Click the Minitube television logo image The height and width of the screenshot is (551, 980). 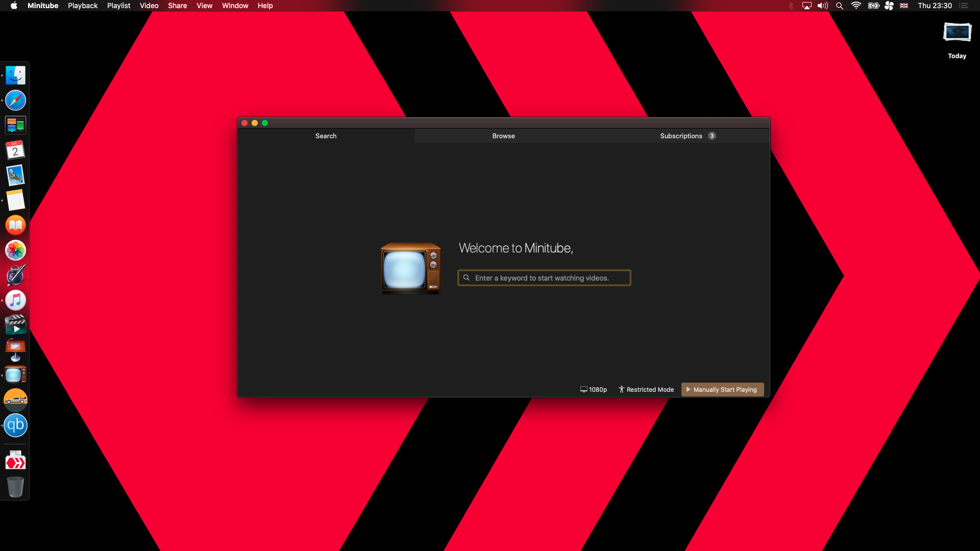coord(411,268)
